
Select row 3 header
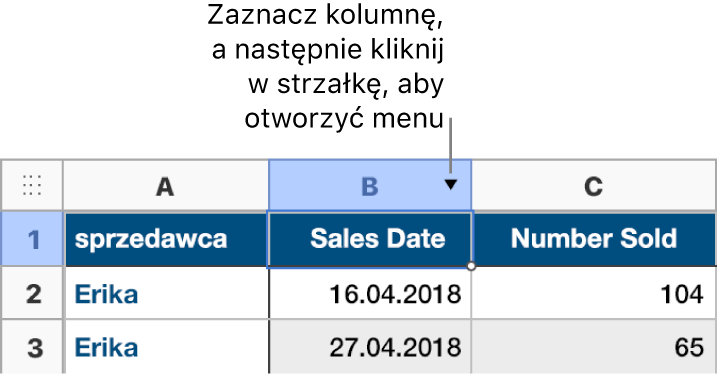click(32, 347)
